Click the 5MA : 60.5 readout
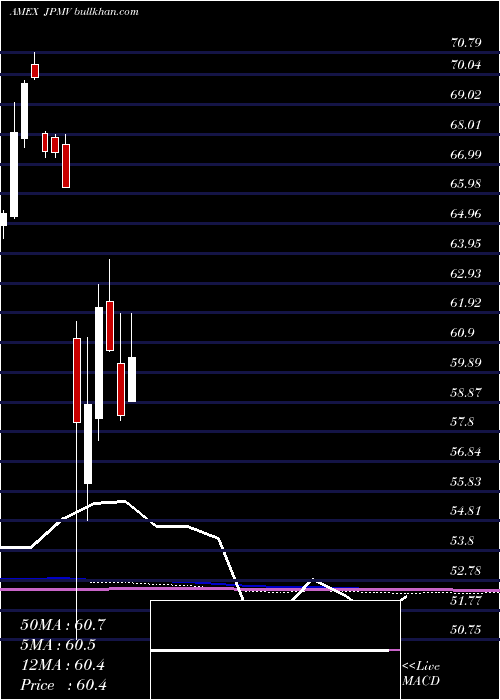This screenshot has height=700, width=500. [x=58, y=645]
